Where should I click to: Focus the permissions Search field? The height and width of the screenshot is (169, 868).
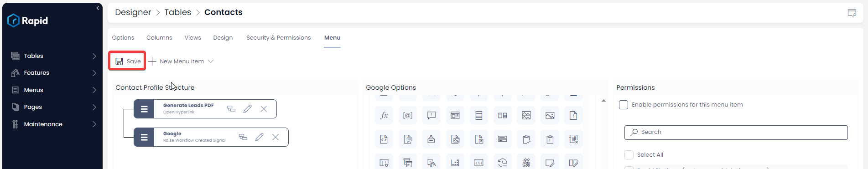[736, 133]
